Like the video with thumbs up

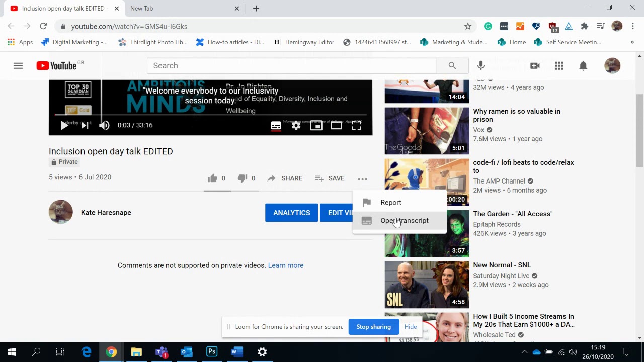coord(216,178)
